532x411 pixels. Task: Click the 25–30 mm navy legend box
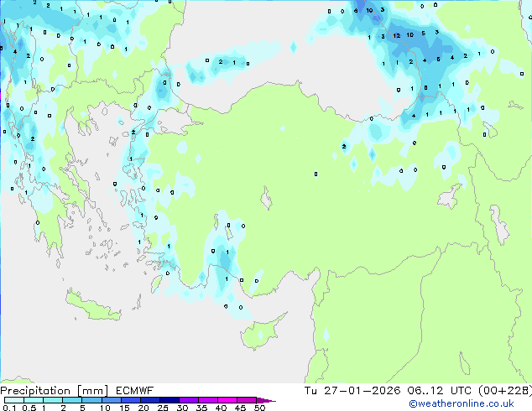169,400
